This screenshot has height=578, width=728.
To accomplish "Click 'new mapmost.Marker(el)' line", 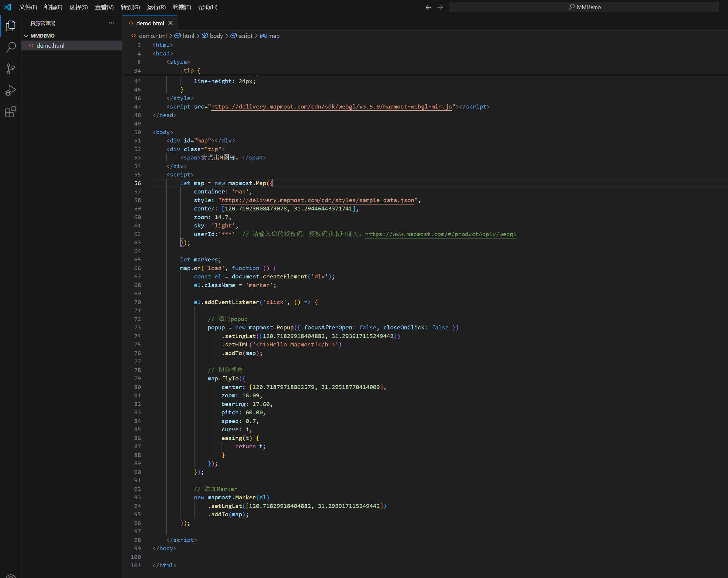I will 232,497.
